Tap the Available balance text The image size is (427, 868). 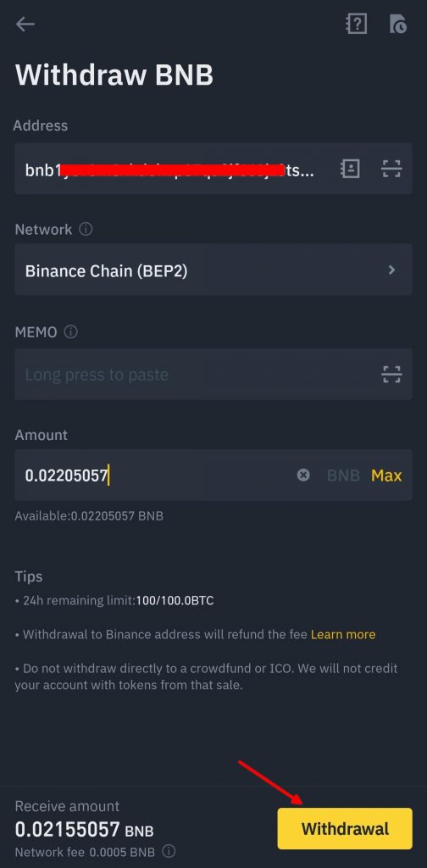pyautogui.click(x=89, y=516)
